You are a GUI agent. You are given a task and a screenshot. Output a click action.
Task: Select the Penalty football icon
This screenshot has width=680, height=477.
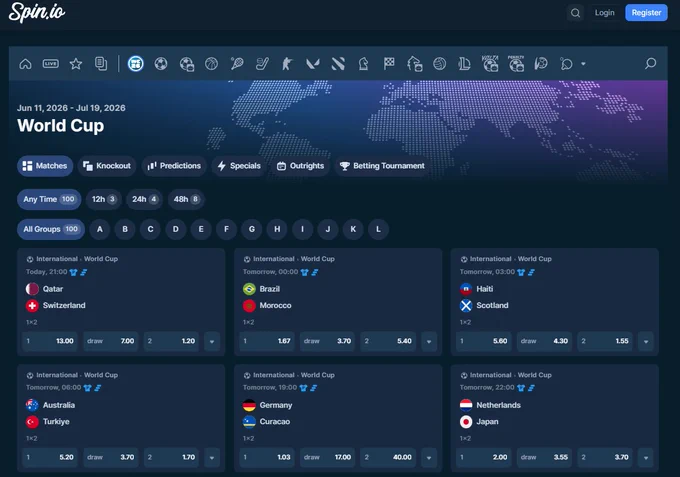click(516, 64)
